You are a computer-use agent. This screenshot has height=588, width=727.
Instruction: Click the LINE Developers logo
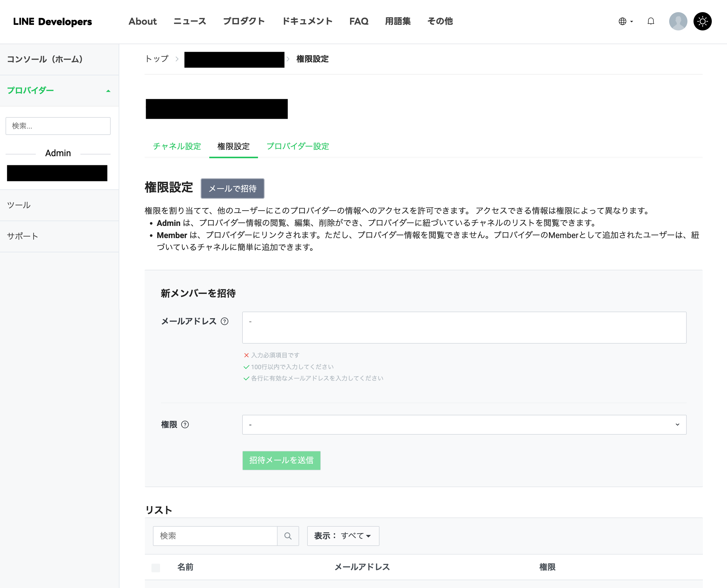(53, 21)
